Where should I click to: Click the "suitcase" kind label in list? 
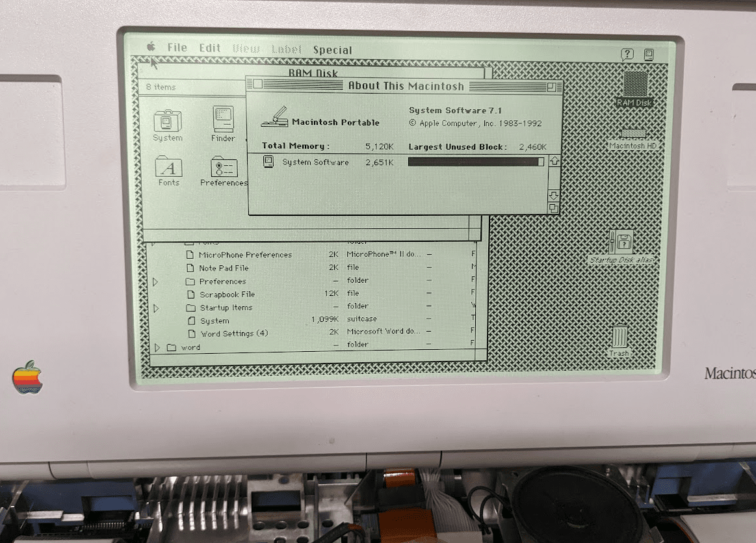361,319
